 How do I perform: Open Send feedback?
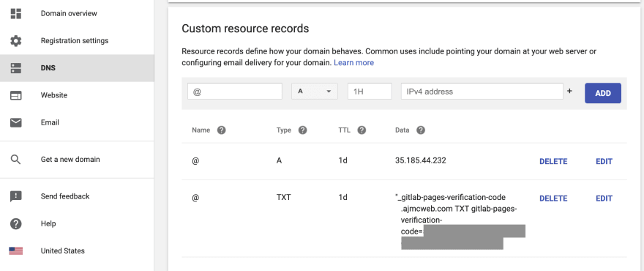click(x=78, y=196)
